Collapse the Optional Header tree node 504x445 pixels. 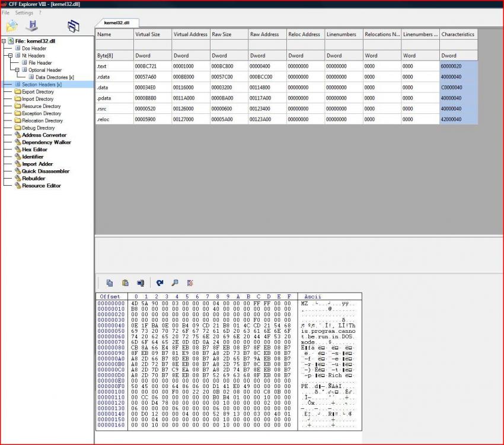pyautogui.click(x=18, y=70)
